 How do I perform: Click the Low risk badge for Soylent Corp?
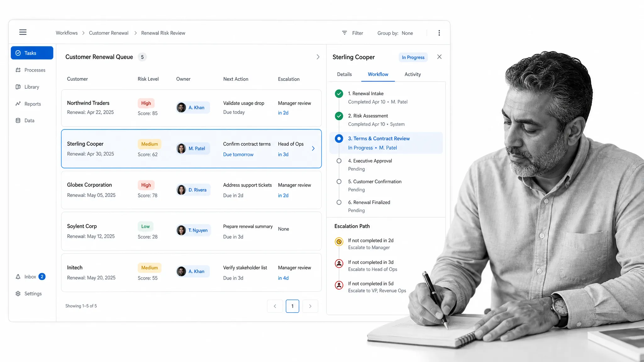145,226
